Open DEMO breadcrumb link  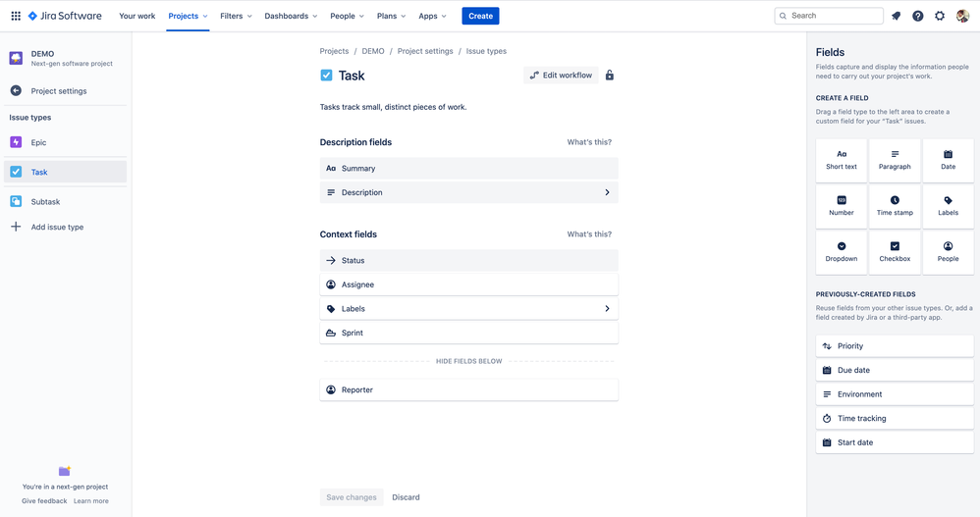373,51
